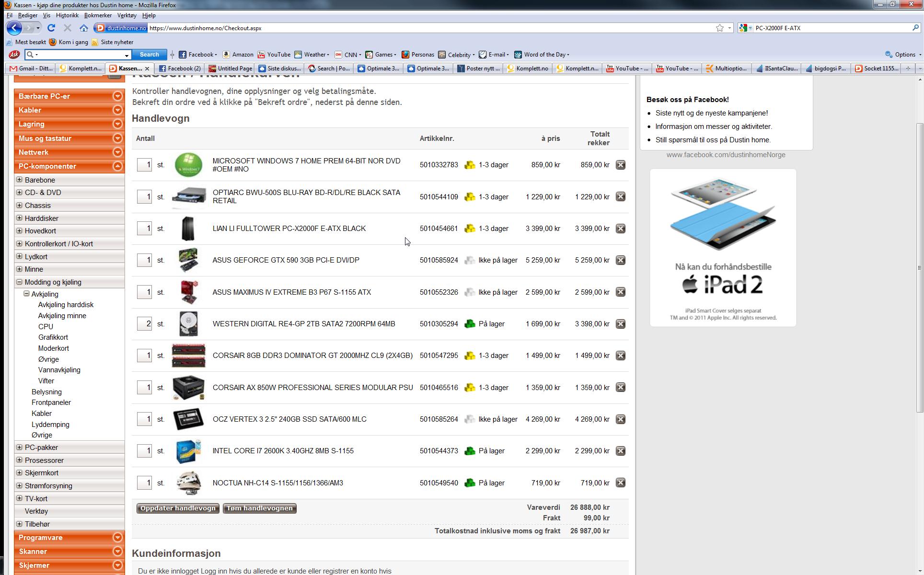
Task: Open the facebook.com/dustinhomeNorge link
Action: (x=726, y=155)
